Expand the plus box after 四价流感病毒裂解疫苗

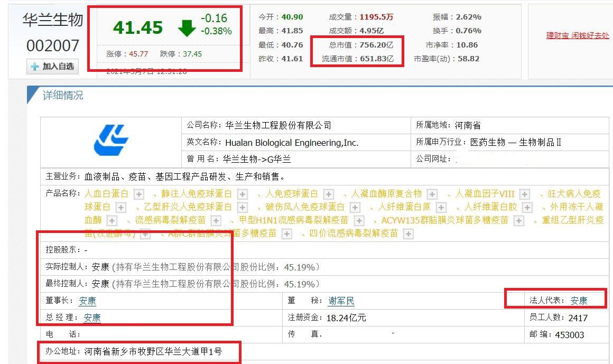coord(408,234)
